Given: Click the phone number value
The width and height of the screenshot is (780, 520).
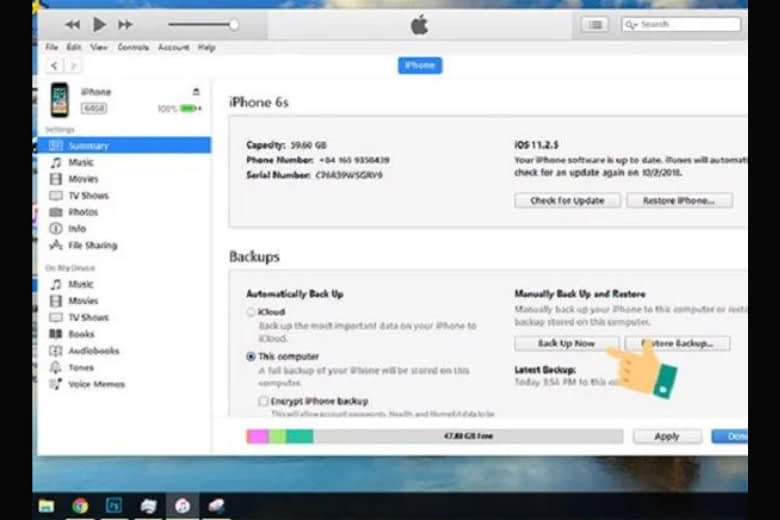Looking at the screenshot, I should point(354,160).
